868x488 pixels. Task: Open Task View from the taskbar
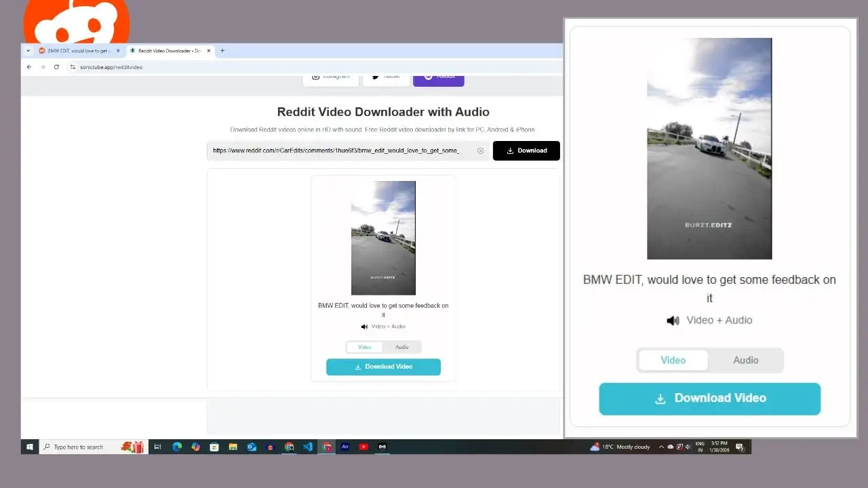point(158,447)
